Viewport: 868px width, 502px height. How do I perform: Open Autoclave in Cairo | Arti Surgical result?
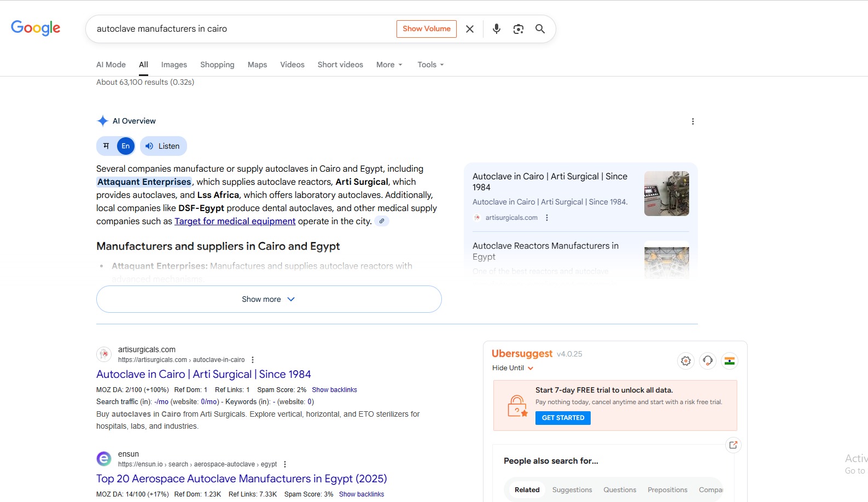coord(203,374)
